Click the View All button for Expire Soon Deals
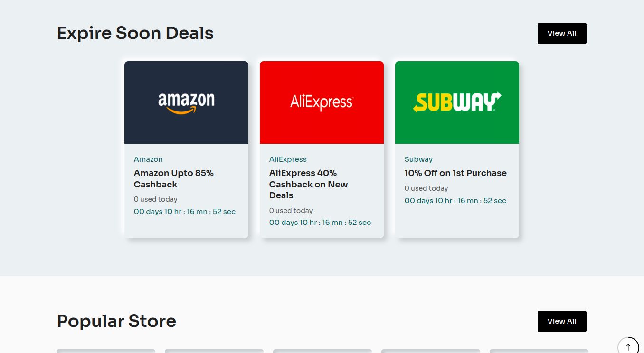Viewport: 644px width, 353px height. point(562,33)
